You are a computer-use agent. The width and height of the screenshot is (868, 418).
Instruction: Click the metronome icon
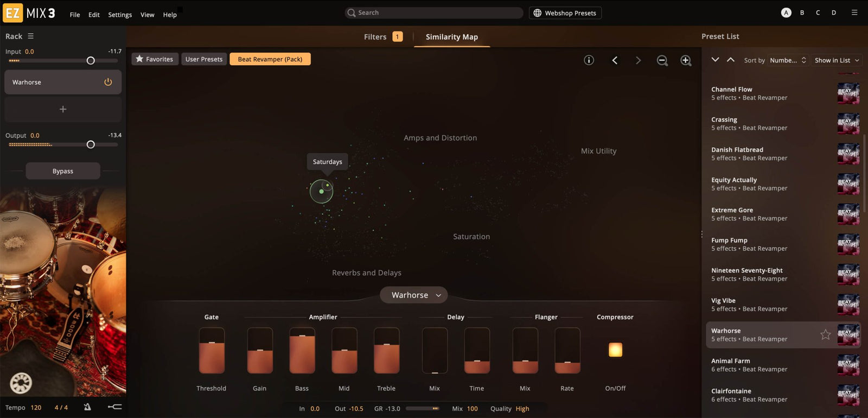coord(87,407)
